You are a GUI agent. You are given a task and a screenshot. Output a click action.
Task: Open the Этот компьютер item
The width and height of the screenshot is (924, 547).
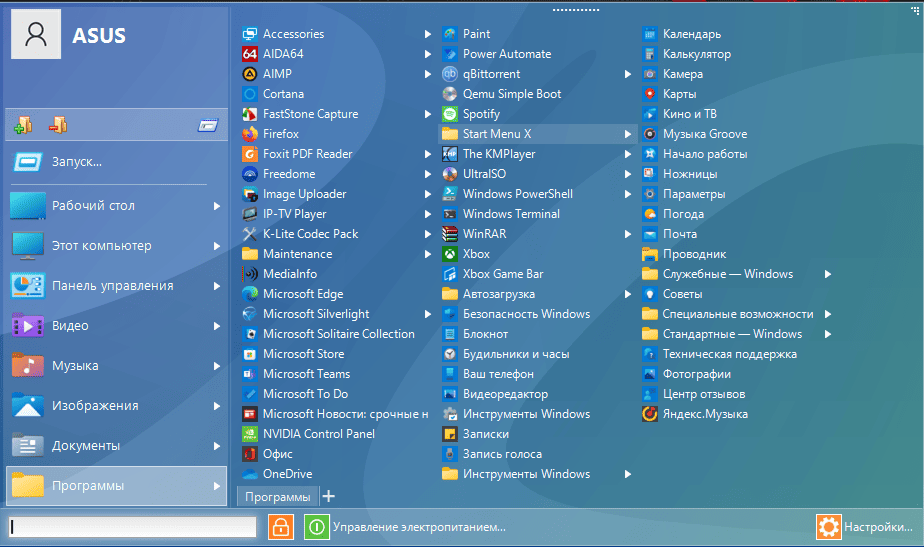(117, 246)
